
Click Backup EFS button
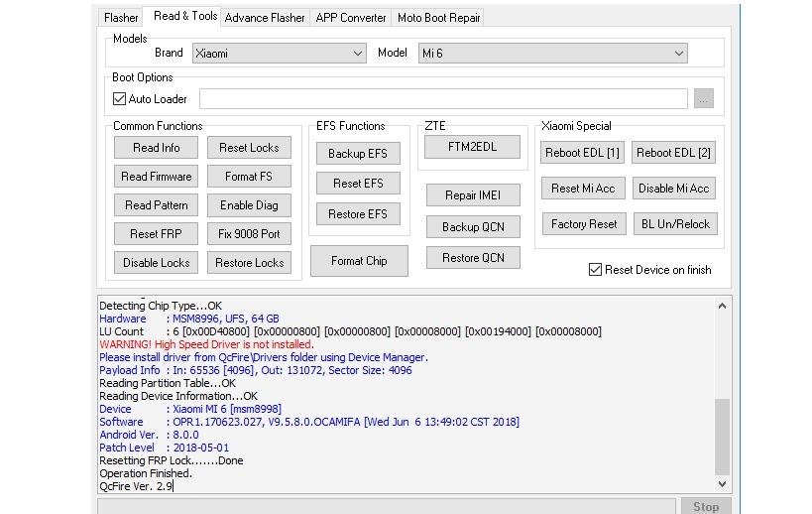pyautogui.click(x=358, y=154)
